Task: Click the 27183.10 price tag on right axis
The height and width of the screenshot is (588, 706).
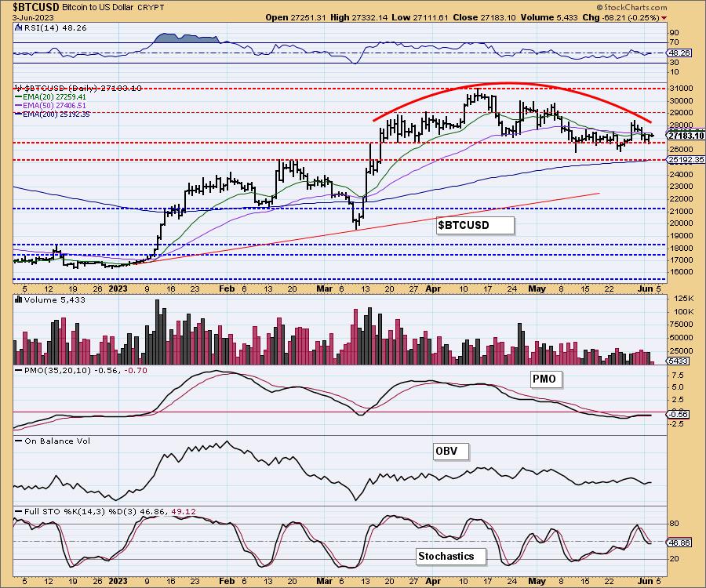Action: coord(686,136)
